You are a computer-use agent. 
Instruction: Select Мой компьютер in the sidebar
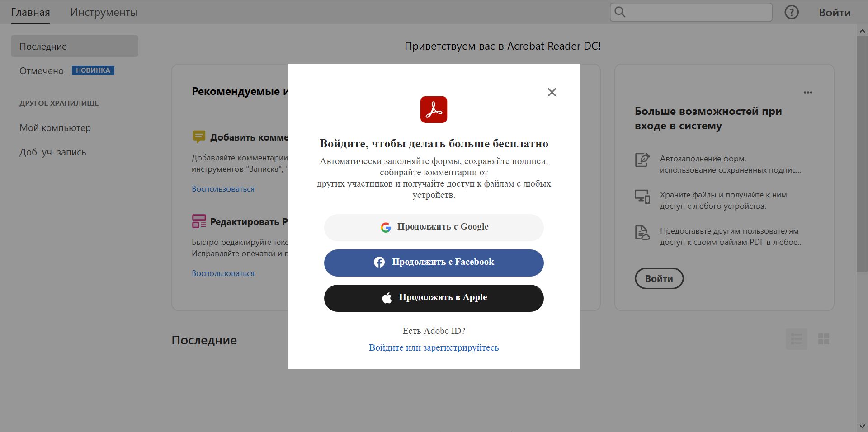(55, 128)
